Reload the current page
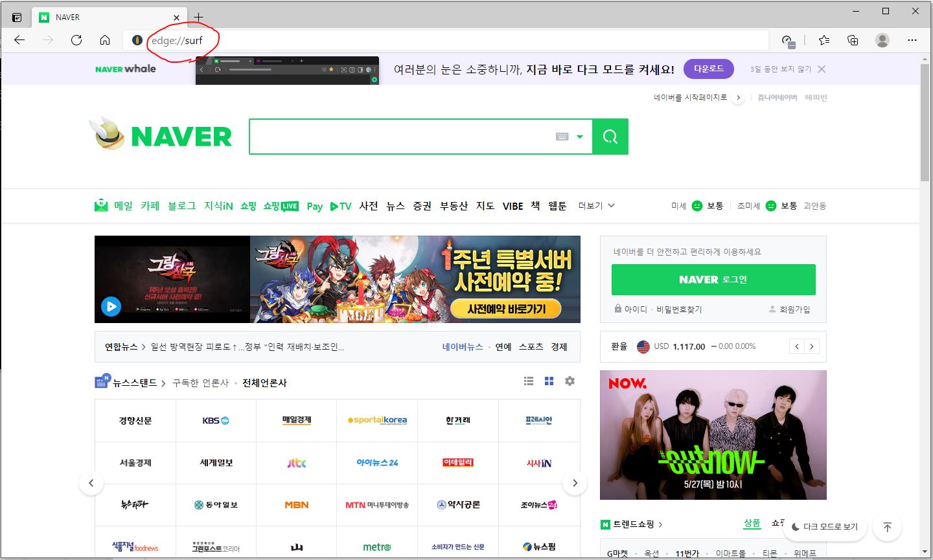933x560 pixels. point(76,40)
